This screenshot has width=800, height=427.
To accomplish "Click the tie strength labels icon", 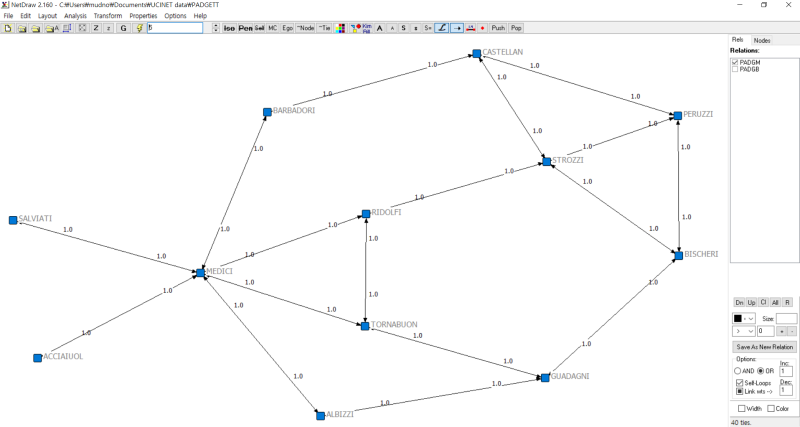I will (470, 28).
